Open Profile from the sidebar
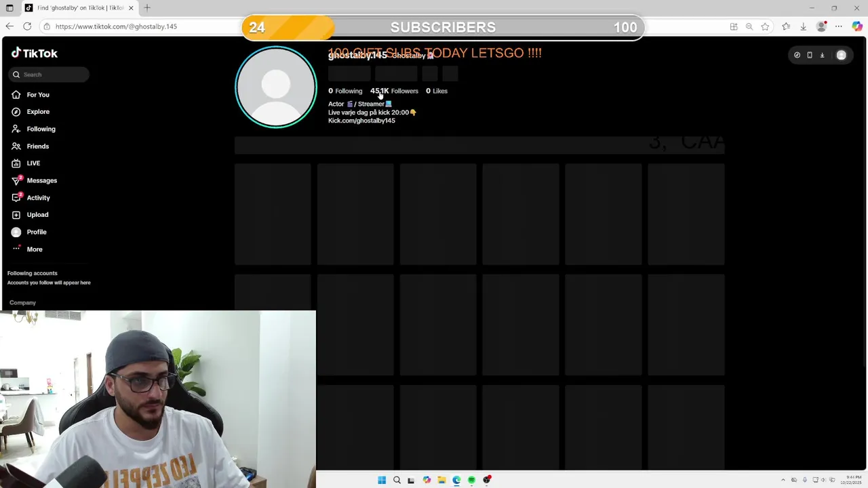 (37, 232)
